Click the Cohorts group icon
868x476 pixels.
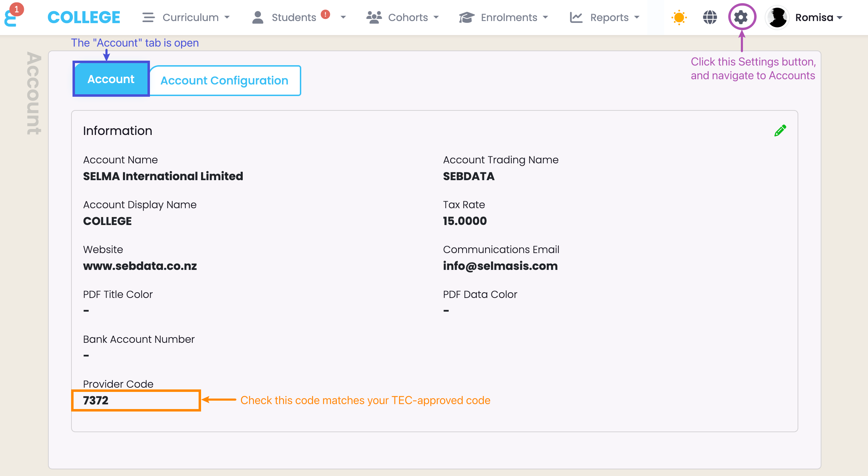374,17
